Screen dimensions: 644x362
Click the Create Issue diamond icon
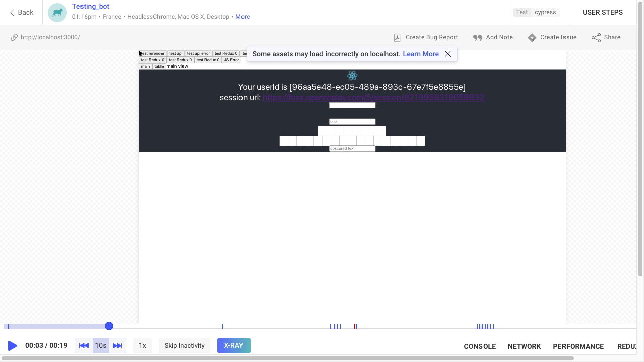tap(532, 37)
